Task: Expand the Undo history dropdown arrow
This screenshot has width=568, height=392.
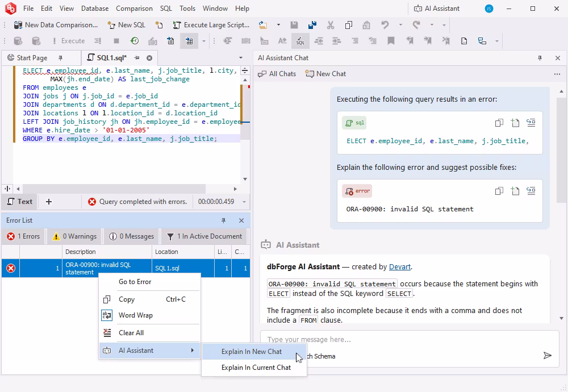Action: pos(400,25)
